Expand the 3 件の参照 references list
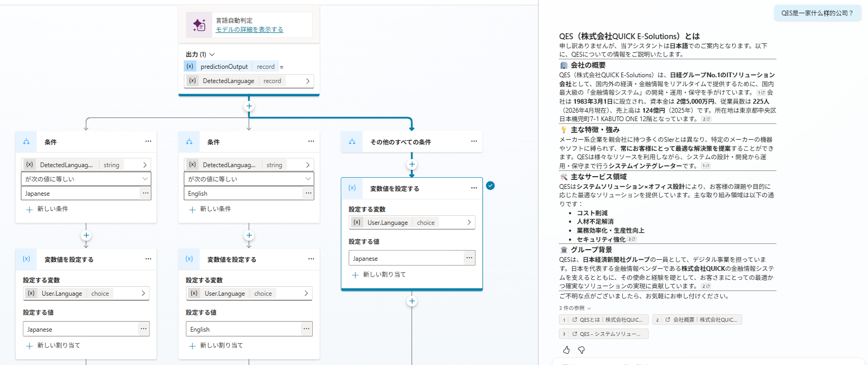This screenshot has height=365, width=868. (575, 308)
